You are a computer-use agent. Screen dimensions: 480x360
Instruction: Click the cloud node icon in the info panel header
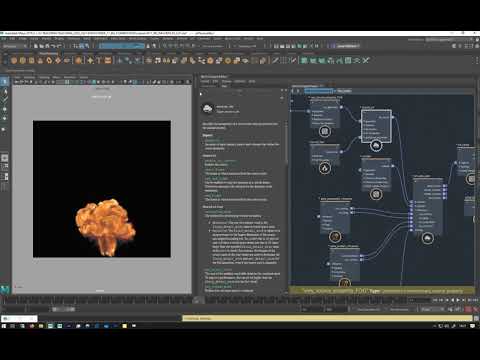point(208,109)
